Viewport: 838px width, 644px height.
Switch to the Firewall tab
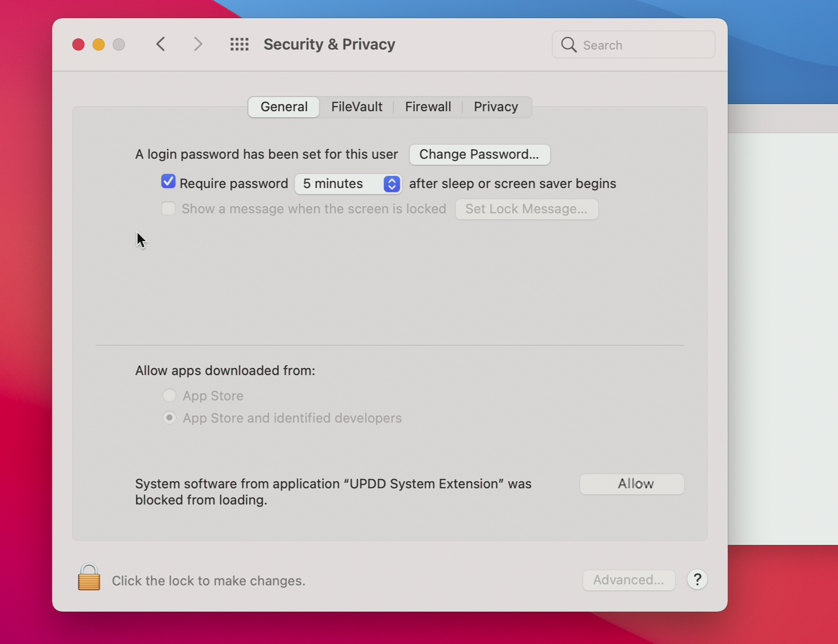(428, 107)
